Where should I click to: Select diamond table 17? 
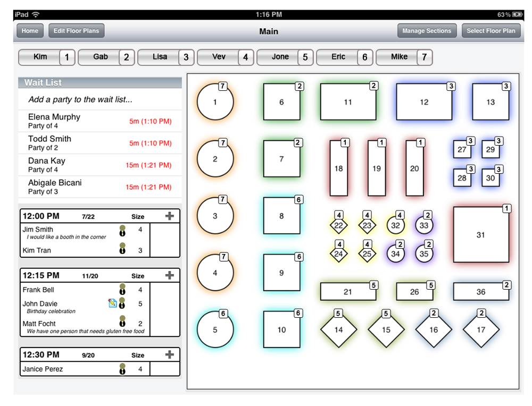pyautogui.click(x=481, y=329)
